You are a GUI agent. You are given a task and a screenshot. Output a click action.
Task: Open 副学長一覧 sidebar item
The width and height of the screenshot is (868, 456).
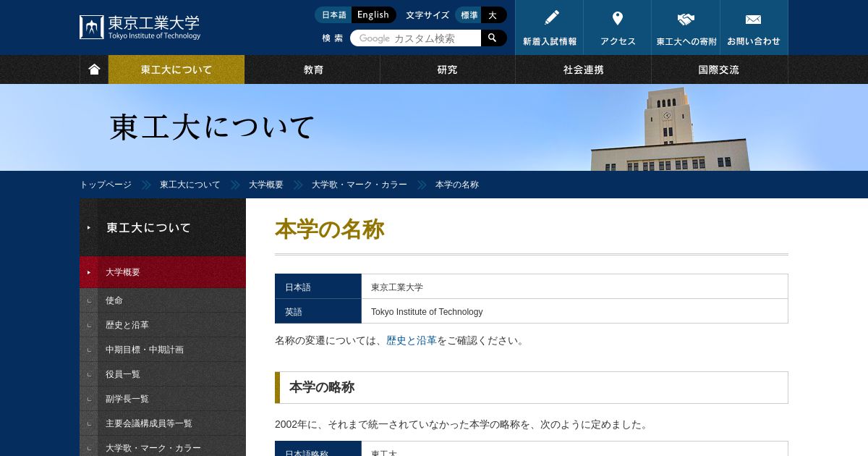[x=163, y=399]
